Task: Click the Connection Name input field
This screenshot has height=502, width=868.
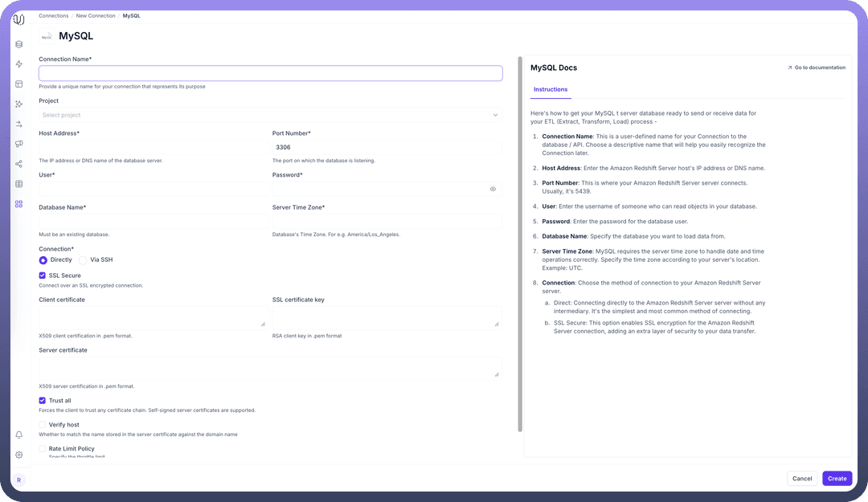Action: click(270, 73)
